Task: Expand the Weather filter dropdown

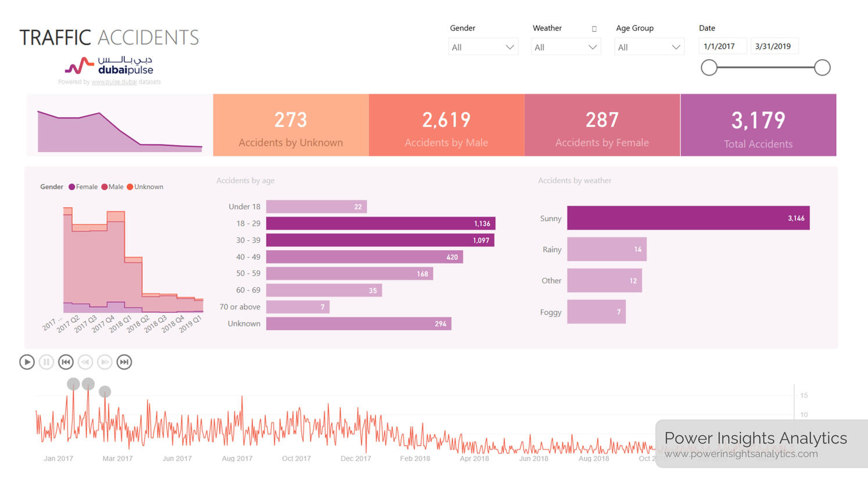Action: [x=565, y=47]
